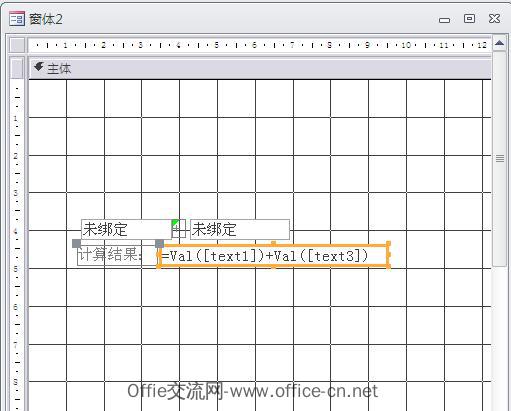The width and height of the screenshot is (511, 411).
Task: Select the second 未绑定 text box
Action: tap(240, 229)
